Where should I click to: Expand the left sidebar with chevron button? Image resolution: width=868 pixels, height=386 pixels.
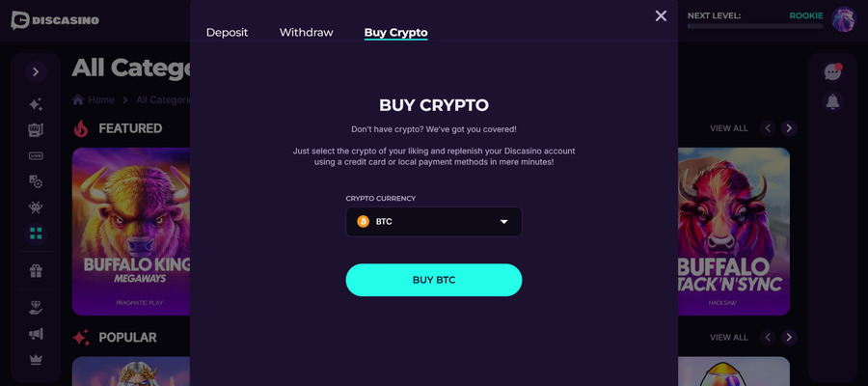point(36,72)
